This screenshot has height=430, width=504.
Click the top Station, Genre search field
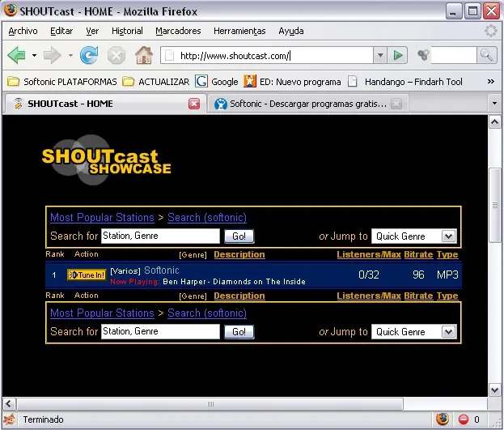(160, 236)
